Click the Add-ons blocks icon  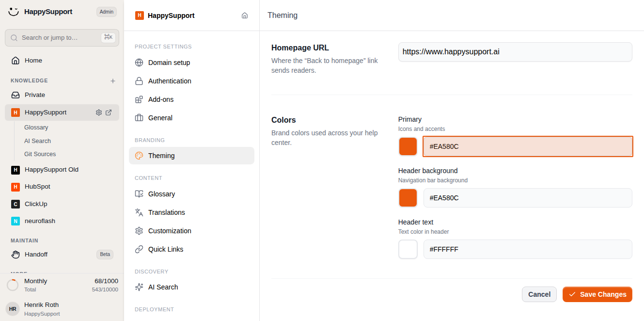tap(139, 99)
